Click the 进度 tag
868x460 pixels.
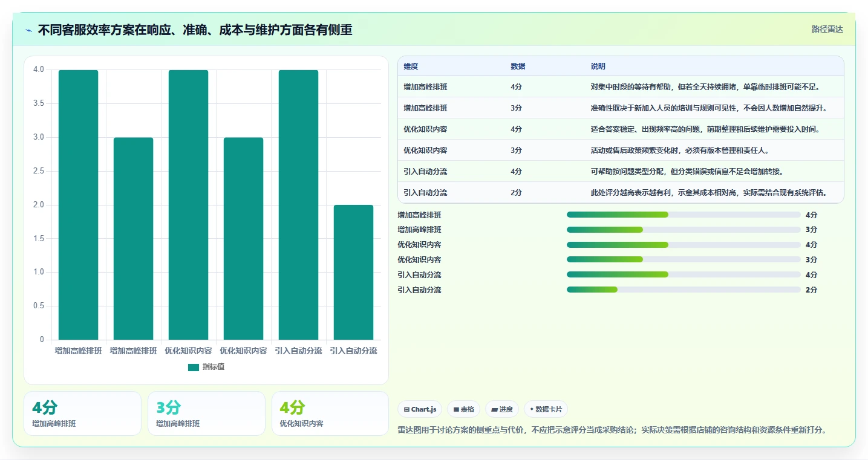(502, 409)
